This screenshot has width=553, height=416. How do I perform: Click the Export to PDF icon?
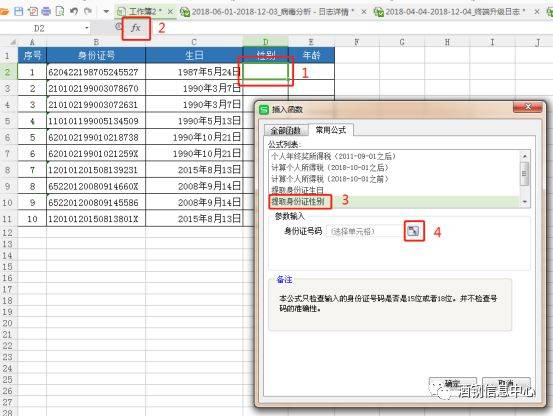[x=32, y=11]
